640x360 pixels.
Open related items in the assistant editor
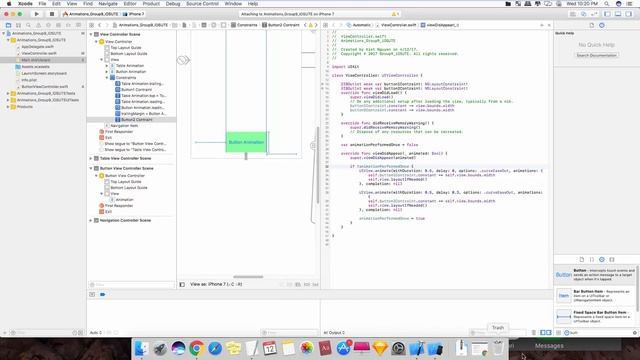coord(326,25)
